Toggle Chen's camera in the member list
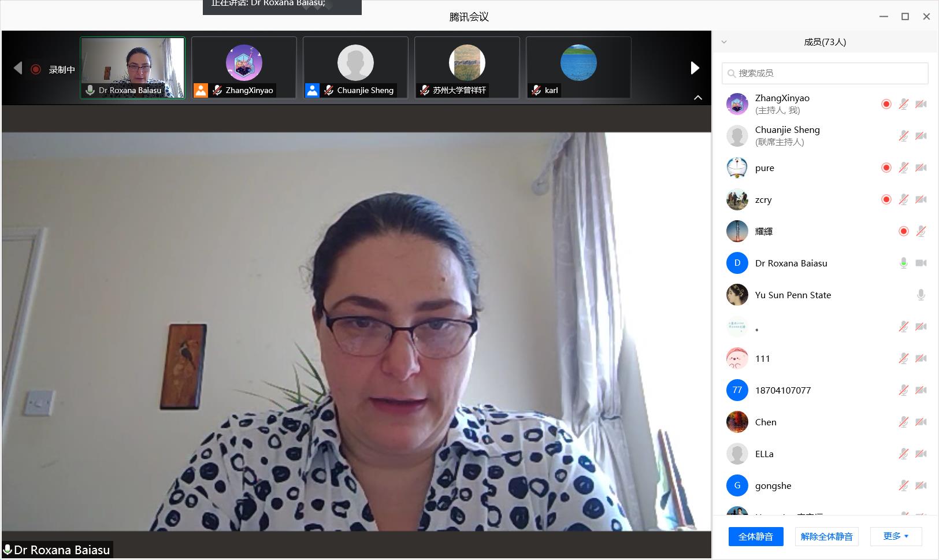 (921, 422)
